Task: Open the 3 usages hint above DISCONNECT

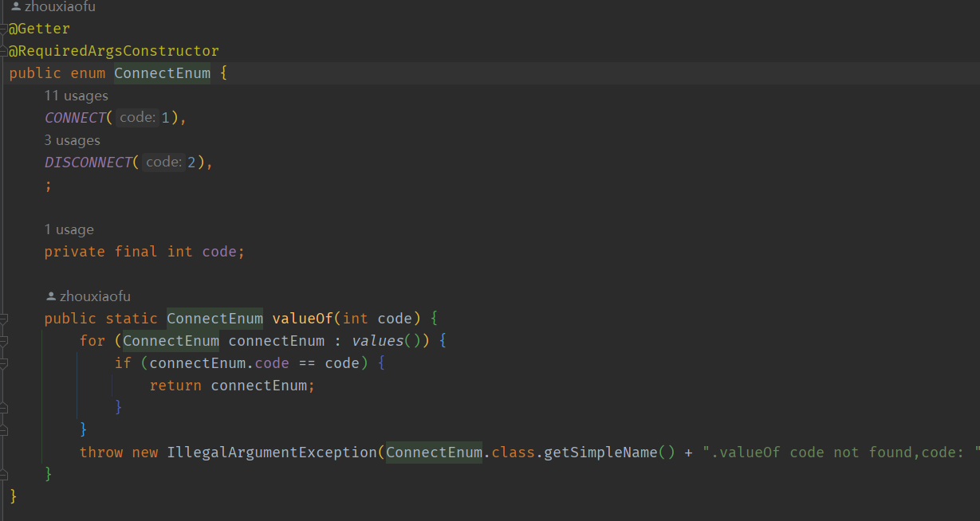Action: [x=72, y=140]
